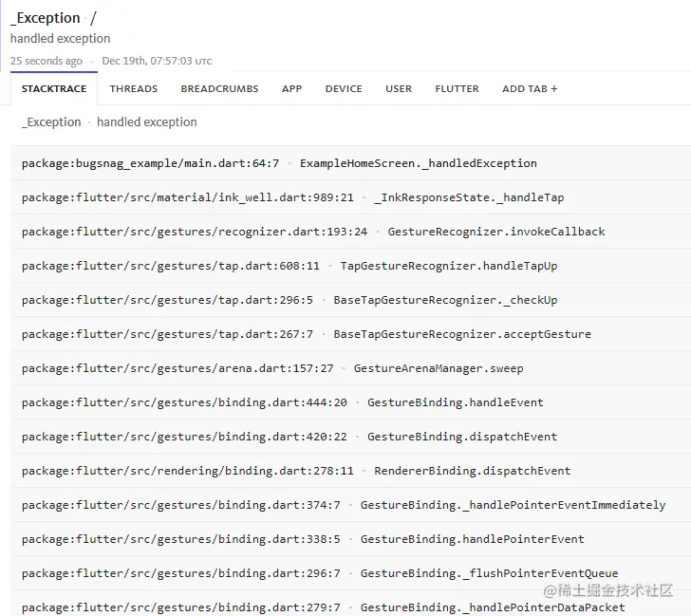Click GestureBinding.handleEvent method name

[456, 402]
